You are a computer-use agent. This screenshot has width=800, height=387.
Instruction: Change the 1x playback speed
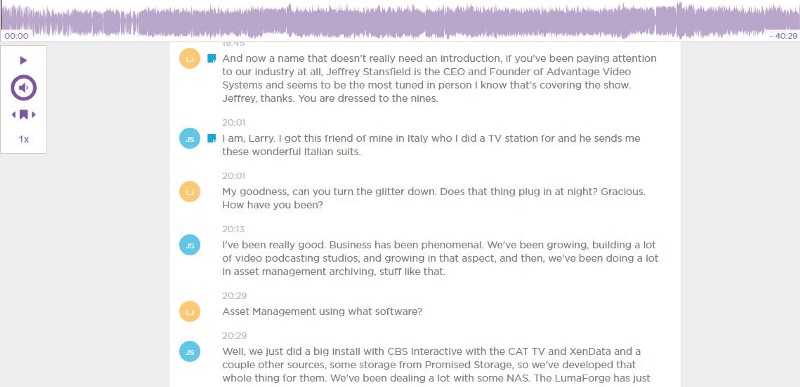pyautogui.click(x=23, y=139)
